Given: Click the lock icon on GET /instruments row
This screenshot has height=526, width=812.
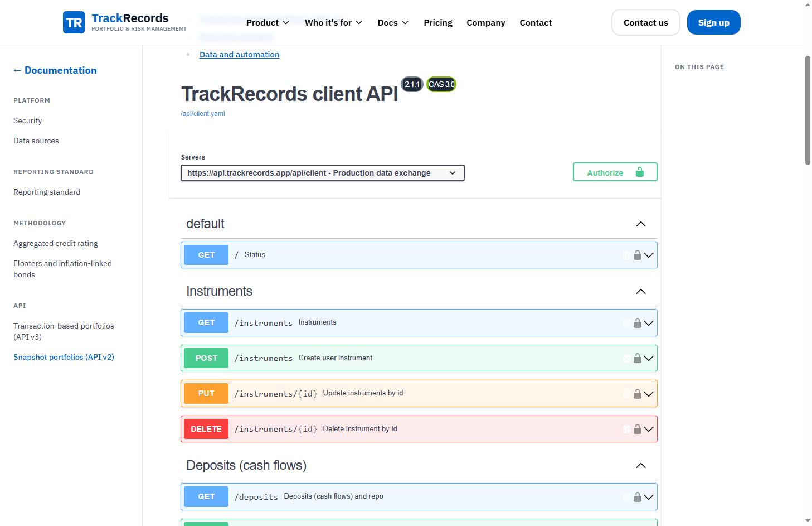Looking at the screenshot, I should pyautogui.click(x=638, y=323).
